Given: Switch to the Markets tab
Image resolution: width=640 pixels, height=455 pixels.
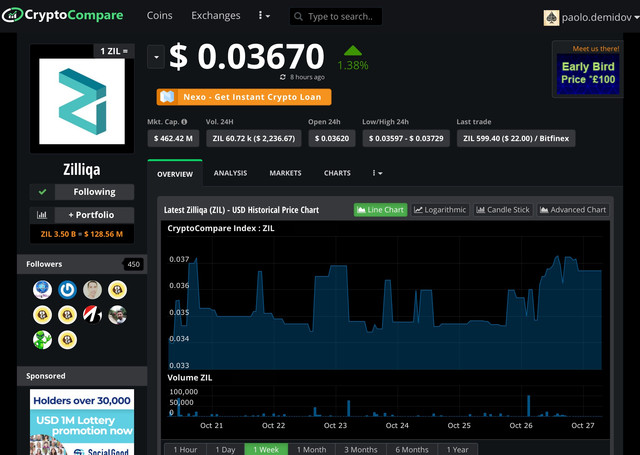Looking at the screenshot, I should click(285, 173).
